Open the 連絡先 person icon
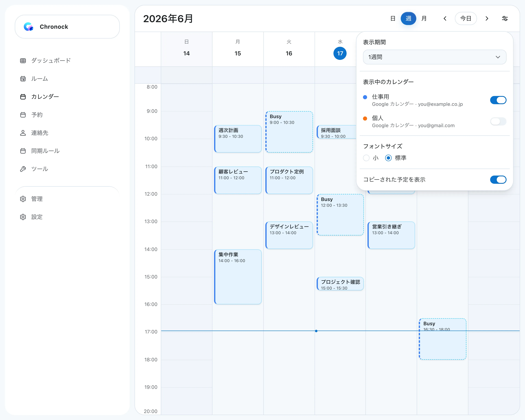The width and height of the screenshot is (525, 420). click(x=23, y=133)
